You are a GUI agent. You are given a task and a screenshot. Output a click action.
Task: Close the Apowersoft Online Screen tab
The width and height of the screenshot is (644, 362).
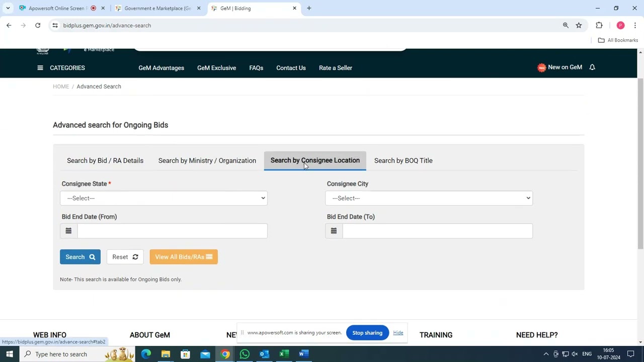[103, 8]
